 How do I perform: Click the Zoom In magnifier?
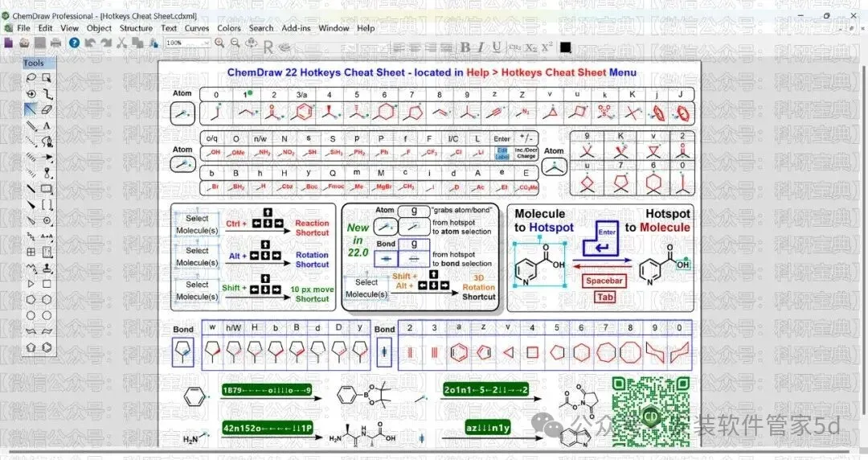[x=219, y=43]
